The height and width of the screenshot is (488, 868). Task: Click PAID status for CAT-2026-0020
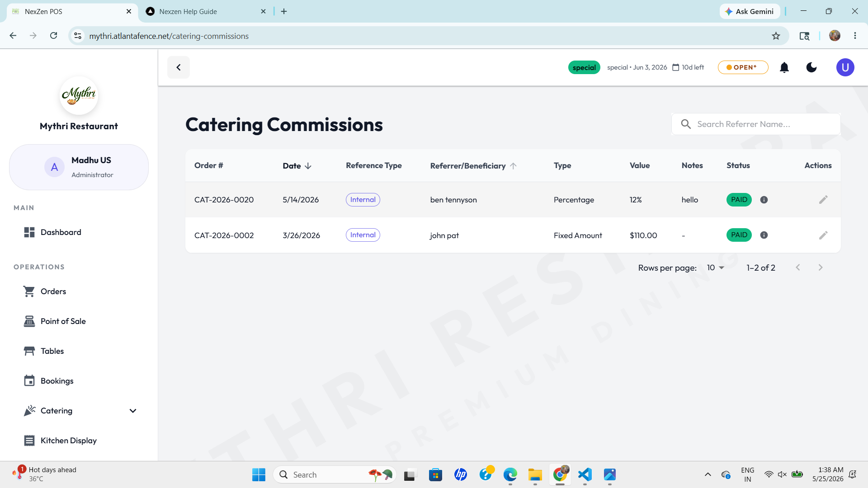[x=739, y=200]
